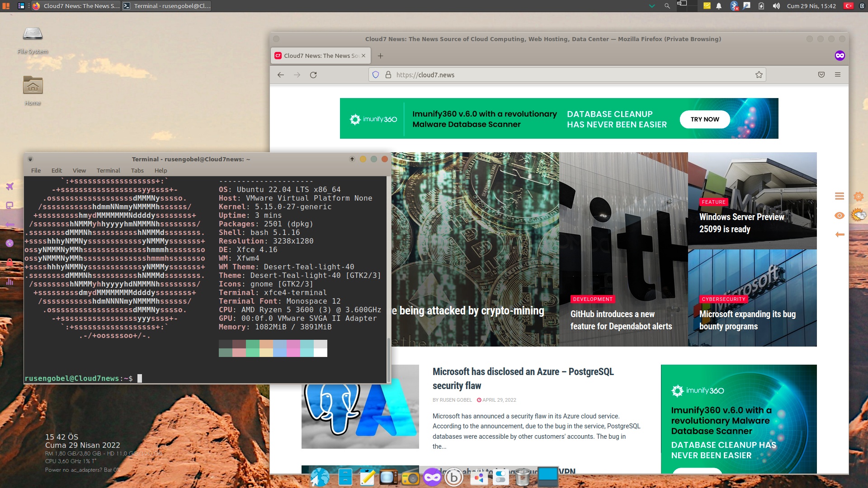Open the Tabs menu in Terminal

(x=137, y=170)
